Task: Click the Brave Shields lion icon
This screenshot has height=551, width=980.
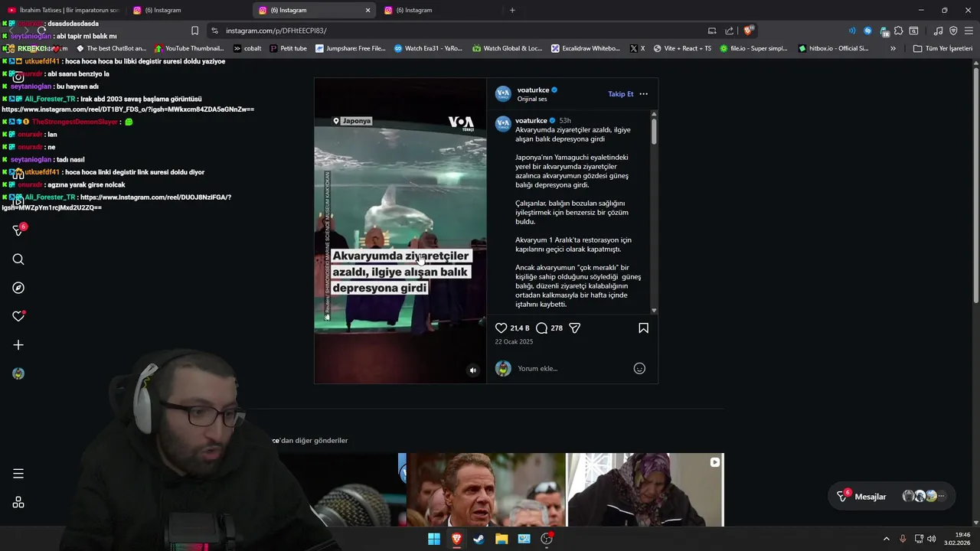Action: [748, 31]
